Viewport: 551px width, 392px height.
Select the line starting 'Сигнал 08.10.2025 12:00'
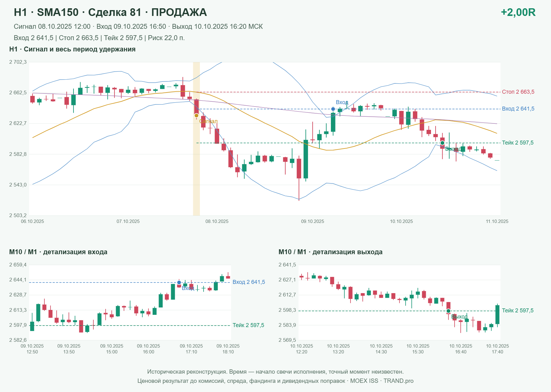point(138,27)
